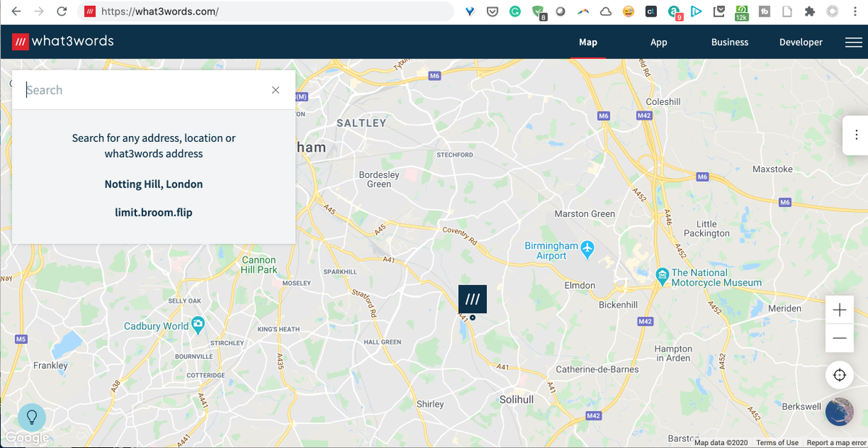Click the Marston Green label
This screenshot has width=868, height=448.
[x=584, y=214]
